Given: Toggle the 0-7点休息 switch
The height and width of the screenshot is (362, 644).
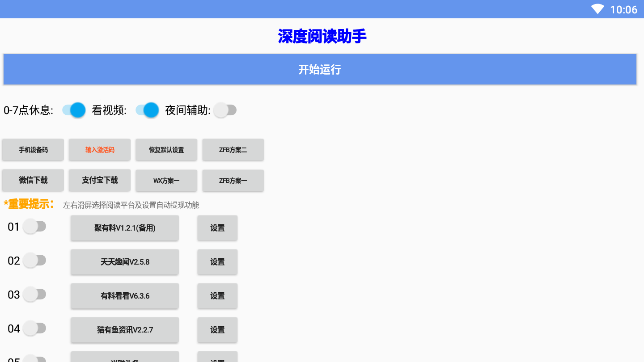Looking at the screenshot, I should (74, 110).
